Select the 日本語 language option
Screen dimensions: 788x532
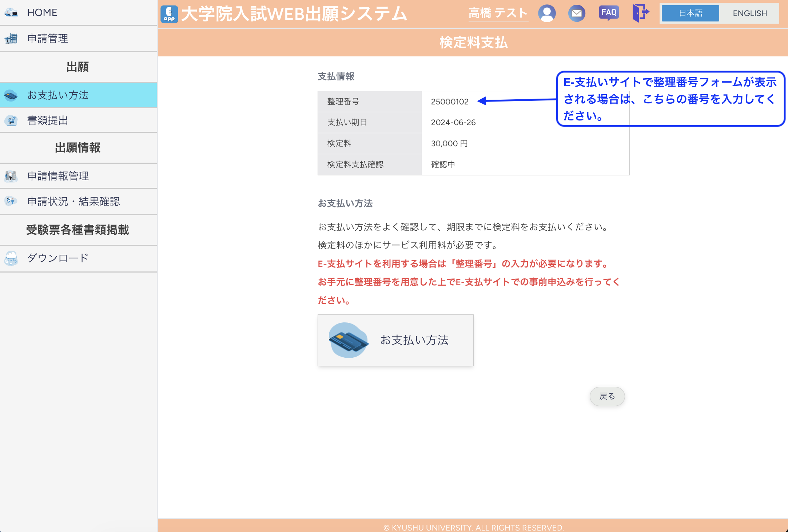pyautogui.click(x=690, y=13)
